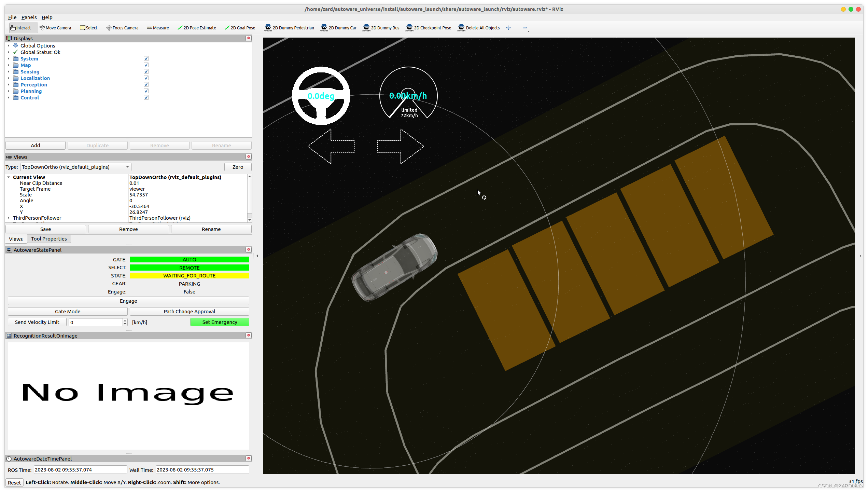Activate the 2D Dummy Car tool

click(x=338, y=28)
